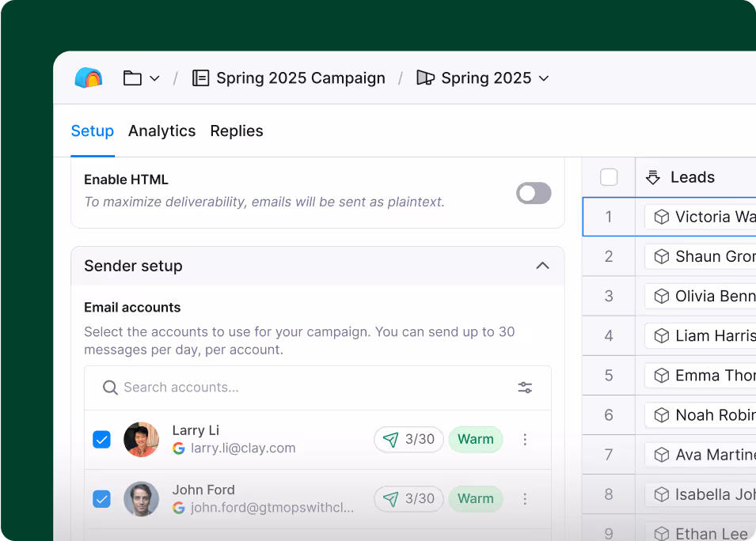Click larry.li@clay.com email text

(243, 448)
